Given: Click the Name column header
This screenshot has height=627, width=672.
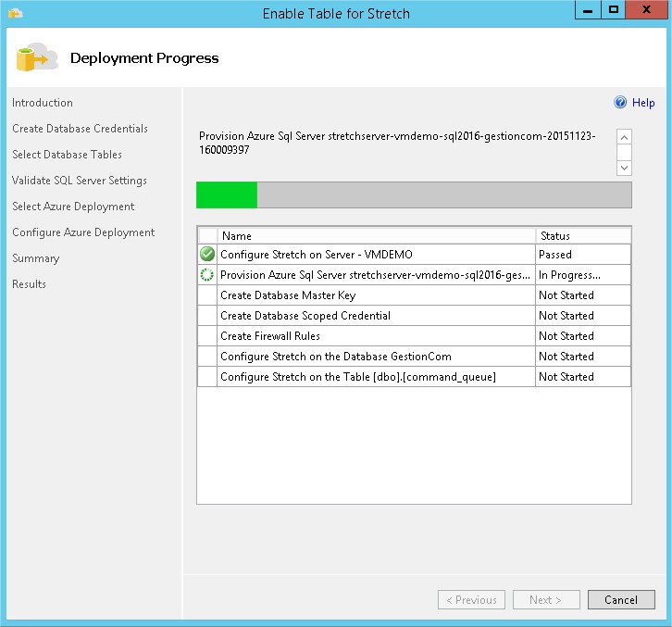Looking at the screenshot, I should 377,236.
